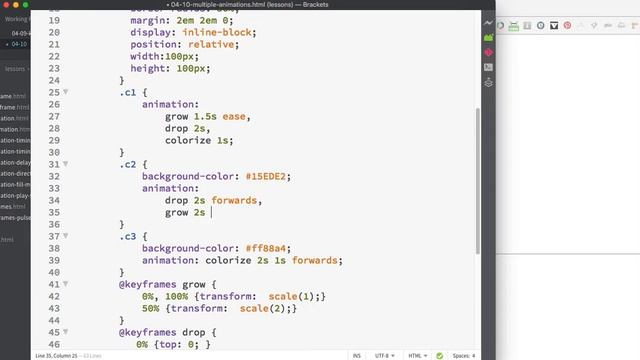Click the #ff88a4 color value on line 38
640x360 pixels.
click(265, 248)
